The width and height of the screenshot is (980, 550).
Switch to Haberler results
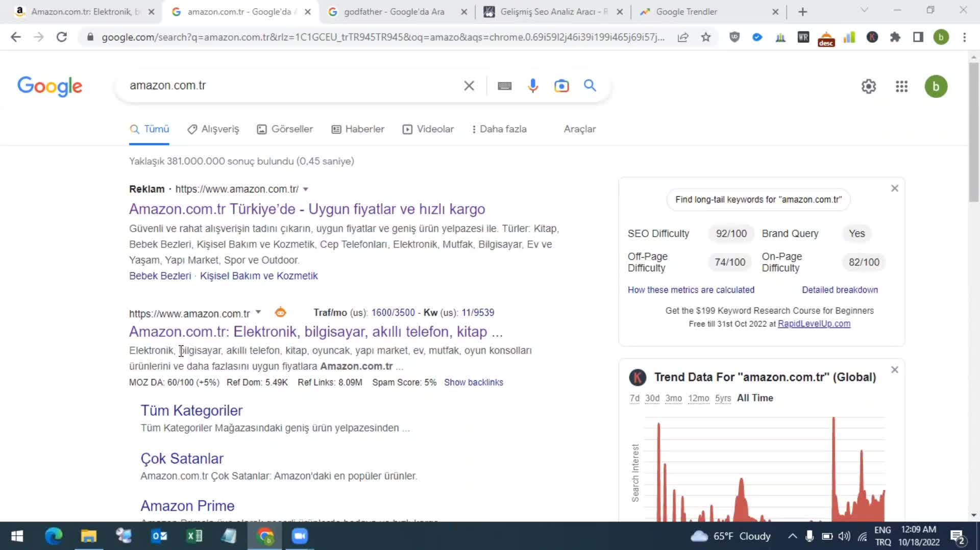click(358, 129)
